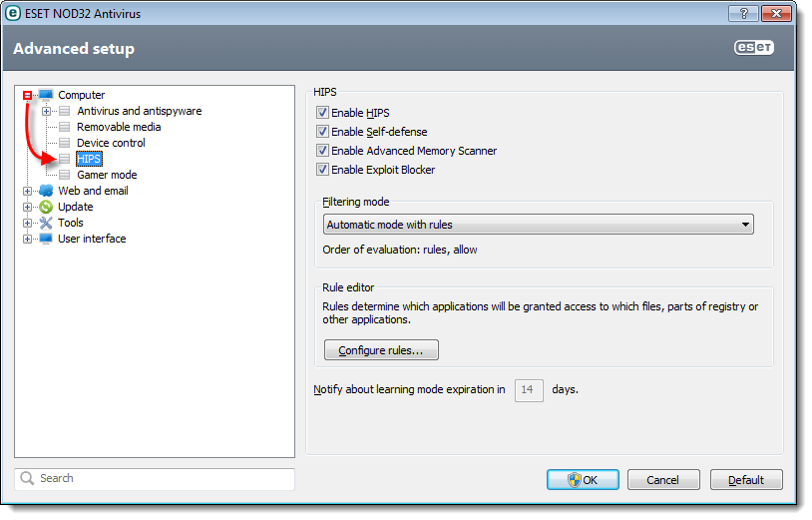
Task: Close the Advanced setup window
Action: [x=776, y=13]
